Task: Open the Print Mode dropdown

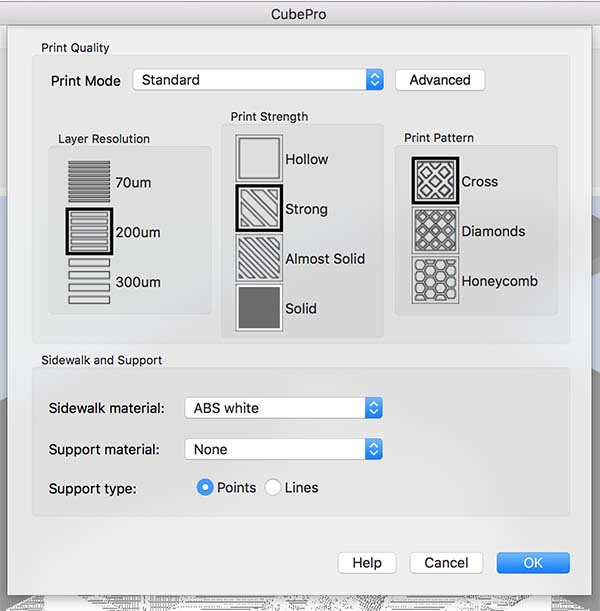Action: click(x=258, y=80)
